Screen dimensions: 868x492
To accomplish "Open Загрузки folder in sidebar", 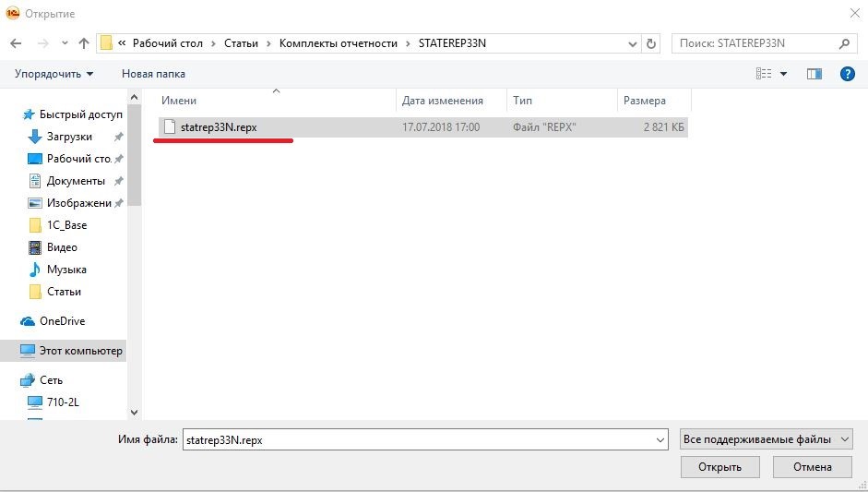I will (69, 137).
